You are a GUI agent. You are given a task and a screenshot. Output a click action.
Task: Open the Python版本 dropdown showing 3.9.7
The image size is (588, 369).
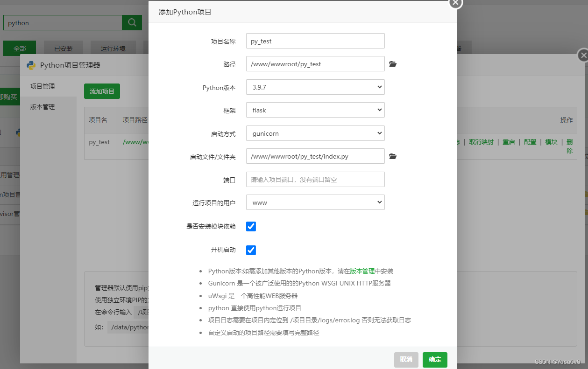tap(315, 87)
